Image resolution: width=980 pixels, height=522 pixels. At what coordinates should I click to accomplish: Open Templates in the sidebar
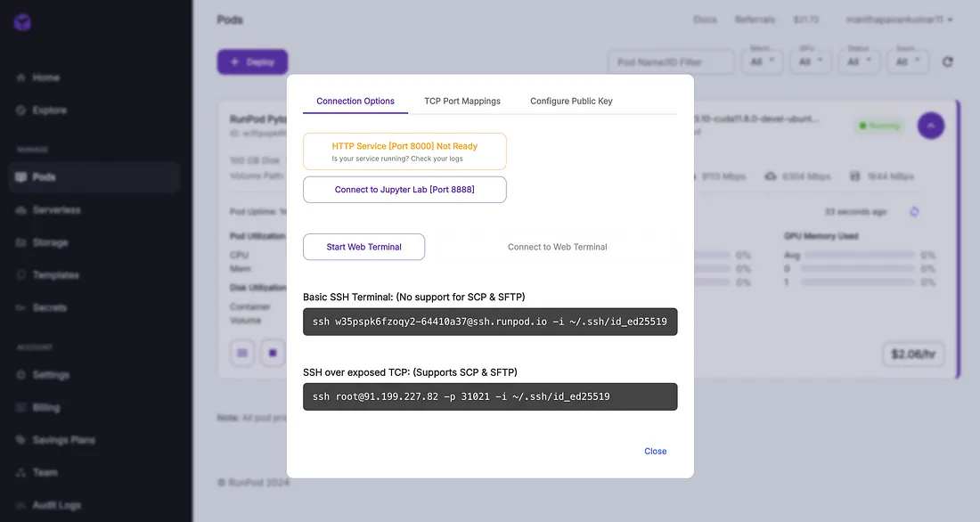pos(55,275)
